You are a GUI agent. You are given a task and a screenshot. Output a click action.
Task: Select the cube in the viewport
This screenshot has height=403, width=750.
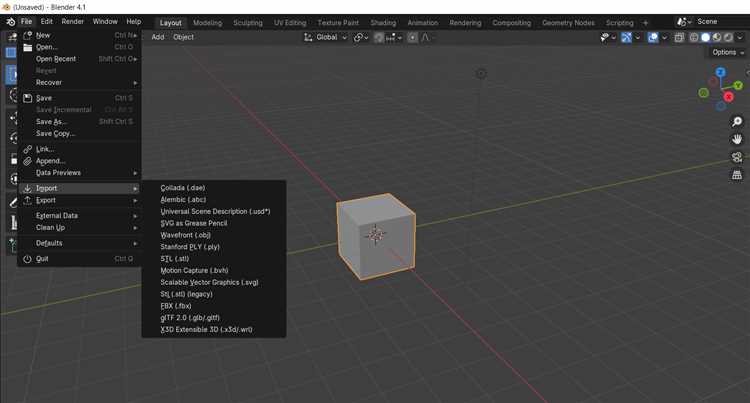click(375, 236)
